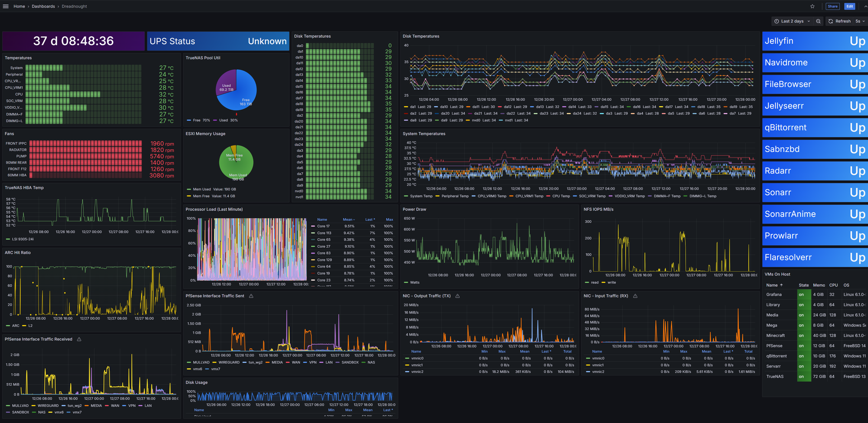
Task: Click the Refresh dashboard icon
Action: 831,21
